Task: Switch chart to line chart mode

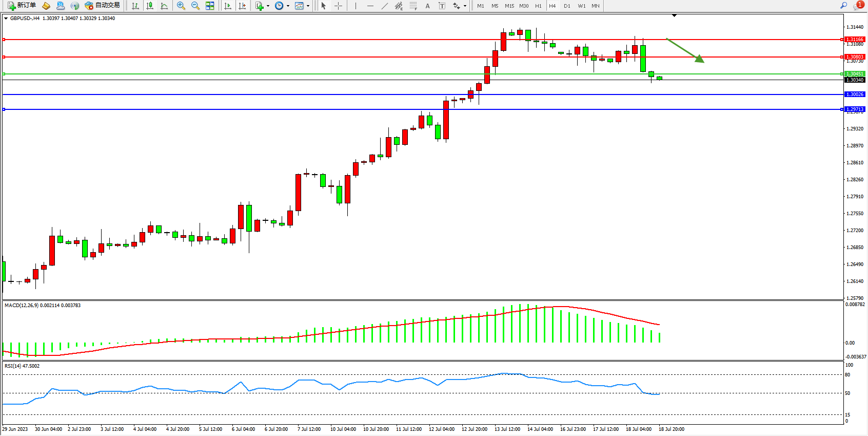Action: click(x=164, y=6)
